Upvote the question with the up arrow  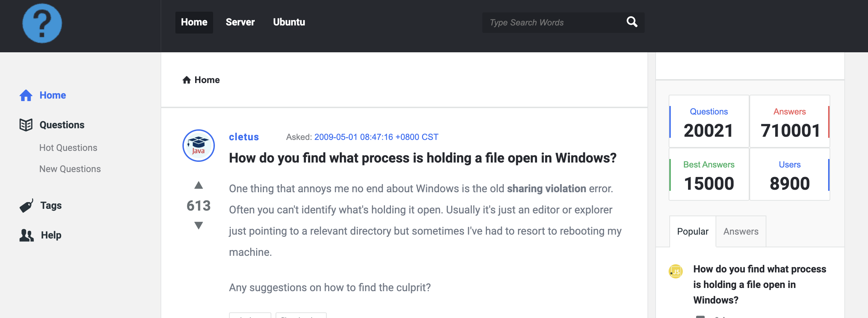coord(199,185)
